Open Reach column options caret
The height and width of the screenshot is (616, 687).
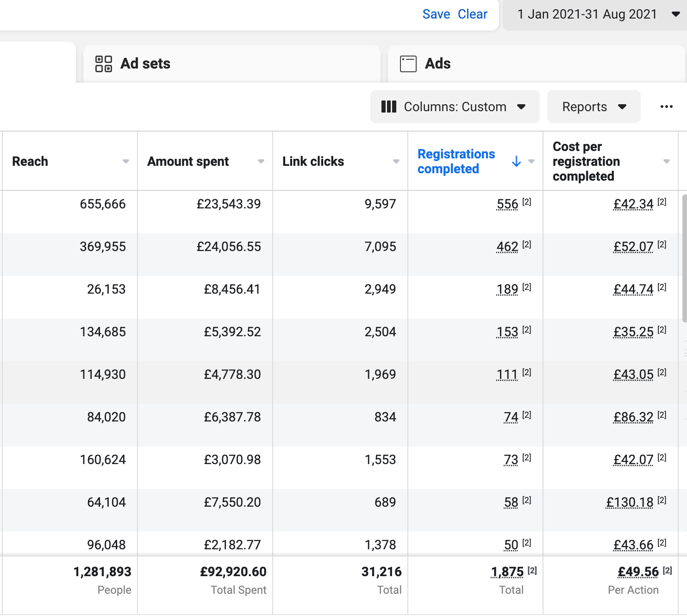125,162
